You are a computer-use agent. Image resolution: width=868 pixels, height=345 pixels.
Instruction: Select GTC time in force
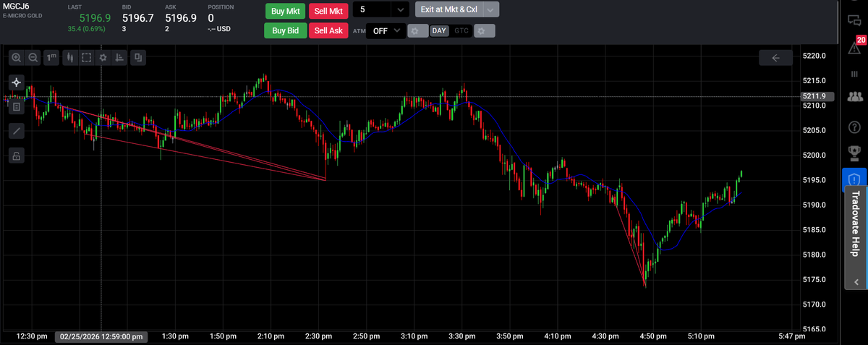click(461, 31)
